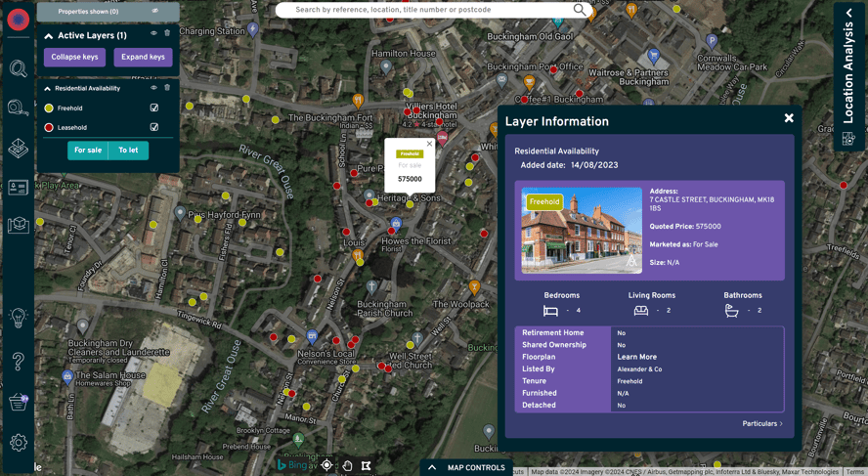Delete all active layers with trash icon
Screen dimensions: 868x476
coord(167,33)
